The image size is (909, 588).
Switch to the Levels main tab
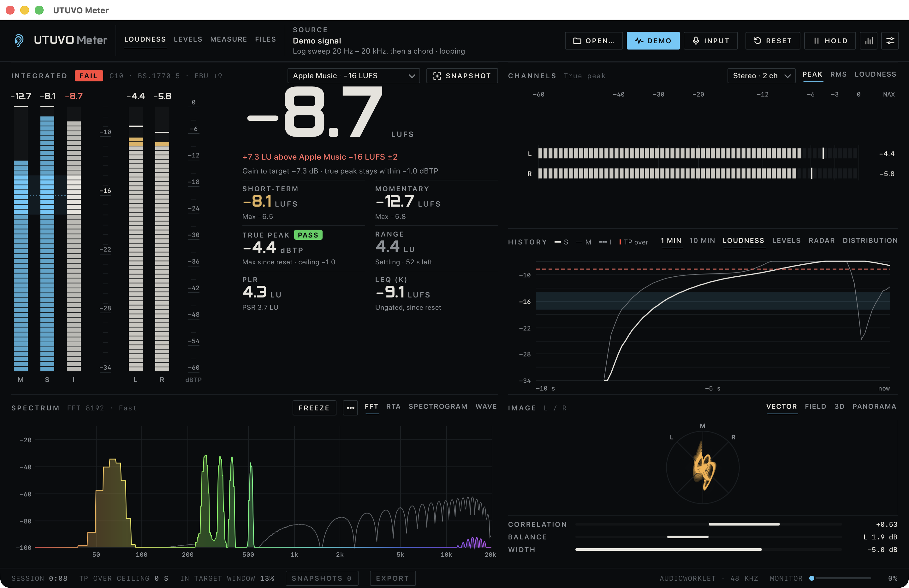point(188,39)
